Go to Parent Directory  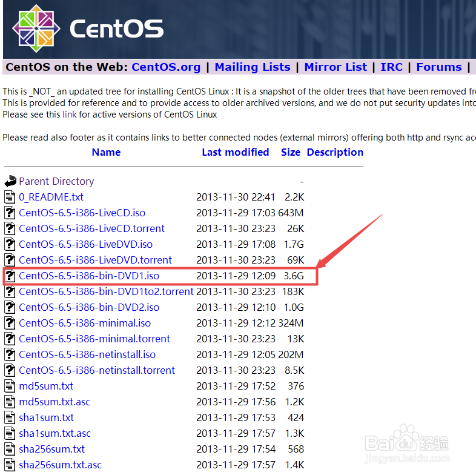56,181
